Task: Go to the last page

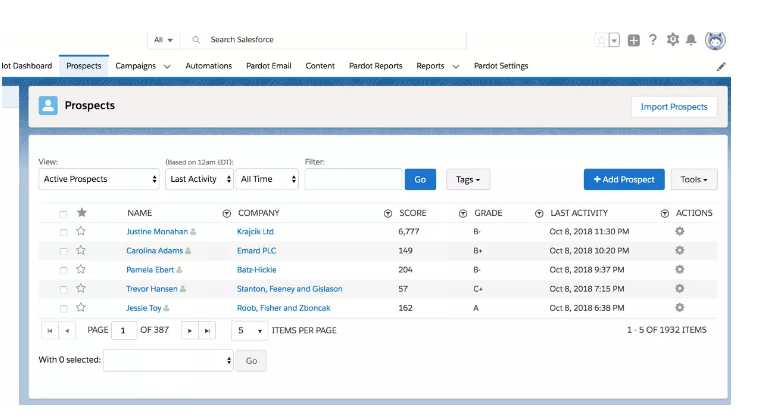Action: pos(207,331)
